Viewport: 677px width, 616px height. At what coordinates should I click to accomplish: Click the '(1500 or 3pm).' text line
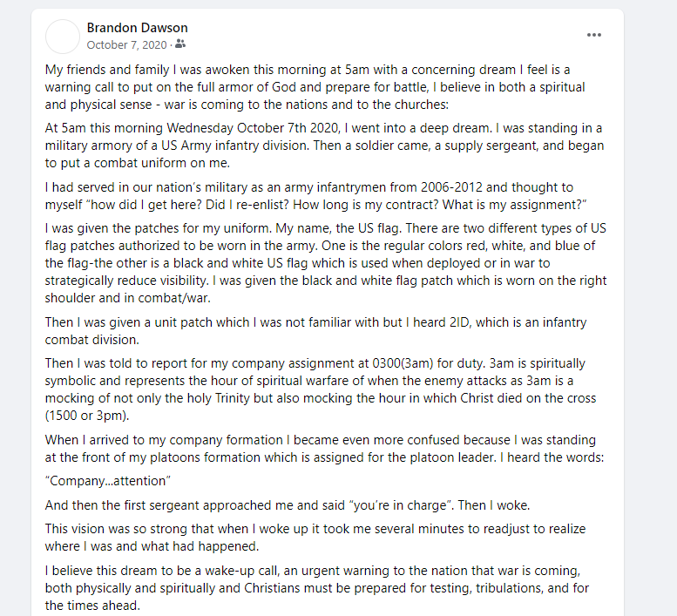point(87,416)
